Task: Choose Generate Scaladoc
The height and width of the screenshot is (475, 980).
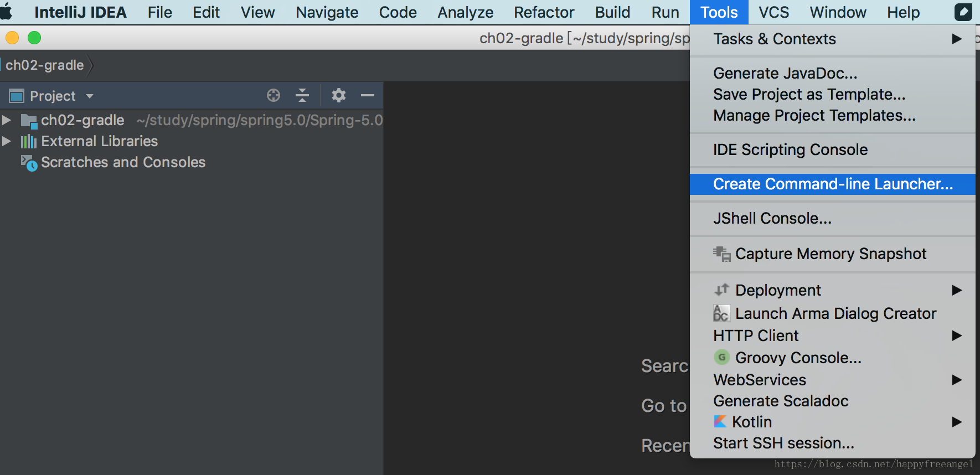Action: [833, 401]
